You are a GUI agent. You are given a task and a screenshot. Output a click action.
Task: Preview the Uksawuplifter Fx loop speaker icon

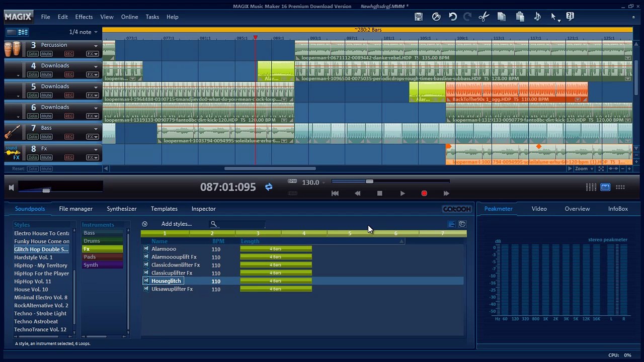[146, 289]
